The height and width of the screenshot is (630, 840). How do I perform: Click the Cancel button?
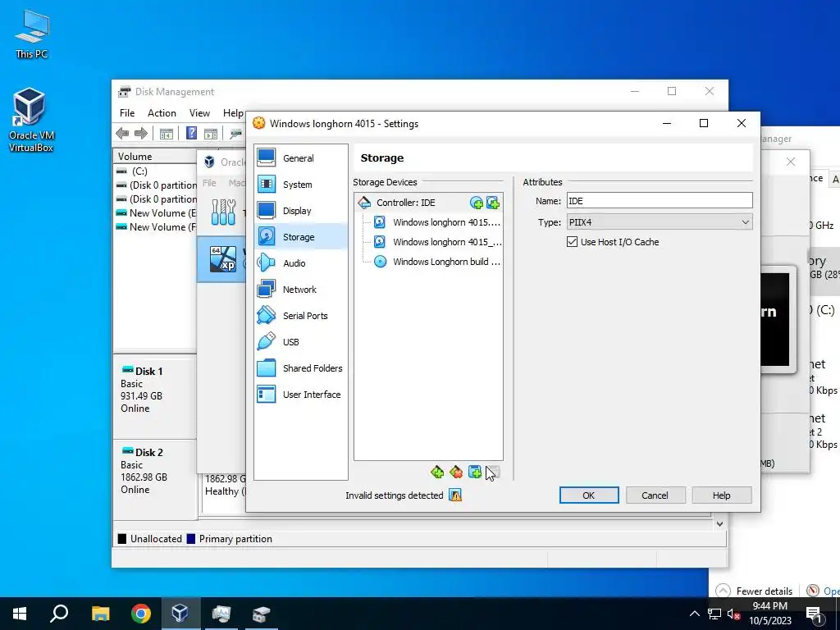(655, 495)
